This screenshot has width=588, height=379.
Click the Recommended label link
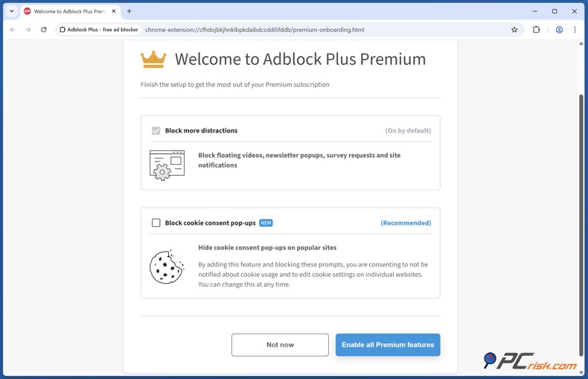tap(406, 223)
